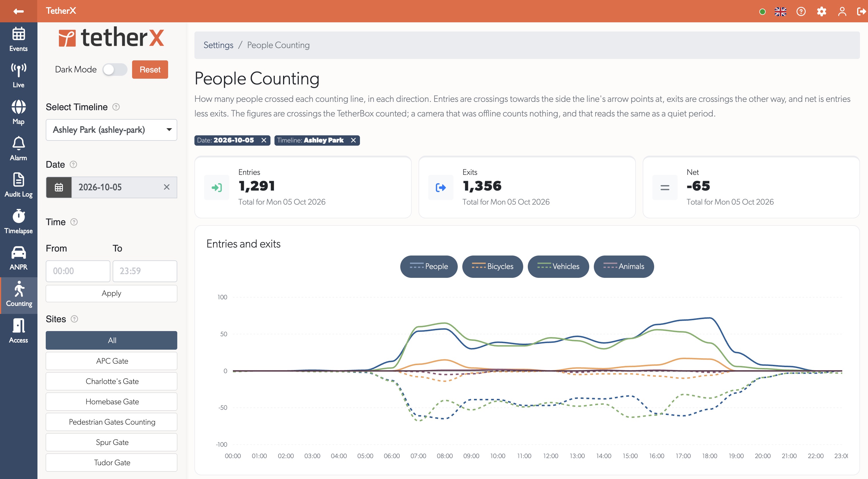This screenshot has height=479, width=868.
Task: Show help icon next to Time
Action: (x=74, y=222)
